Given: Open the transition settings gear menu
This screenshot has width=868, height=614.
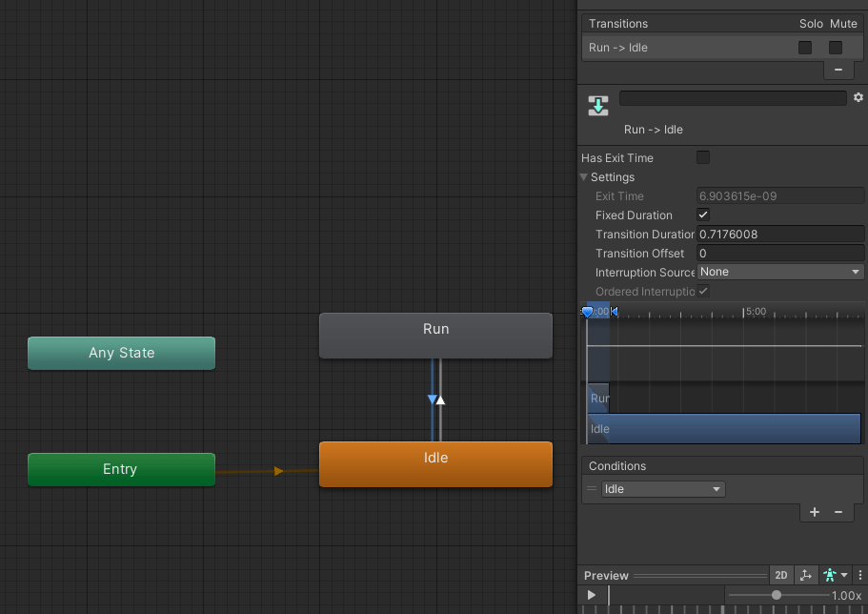Looking at the screenshot, I should (858, 97).
